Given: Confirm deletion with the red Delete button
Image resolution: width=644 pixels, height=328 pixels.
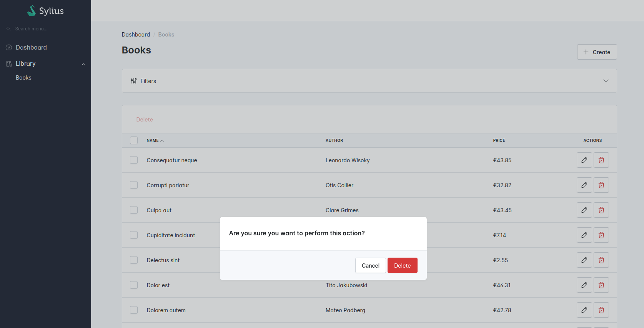Looking at the screenshot, I should pyautogui.click(x=402, y=265).
